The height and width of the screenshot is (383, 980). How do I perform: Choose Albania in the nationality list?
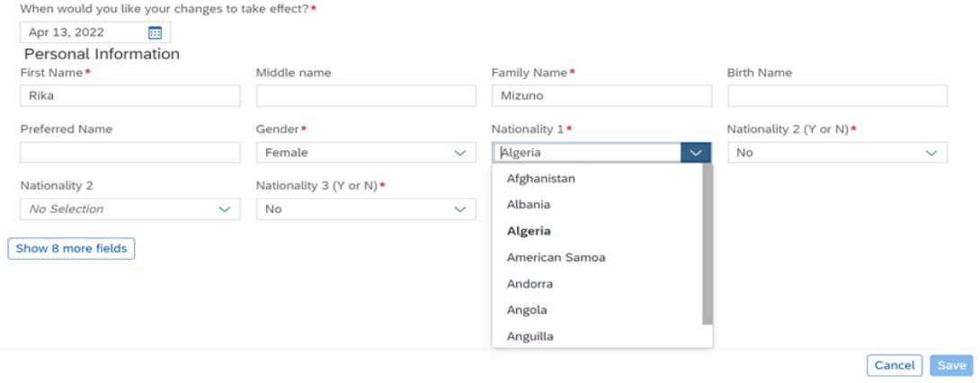528,205
